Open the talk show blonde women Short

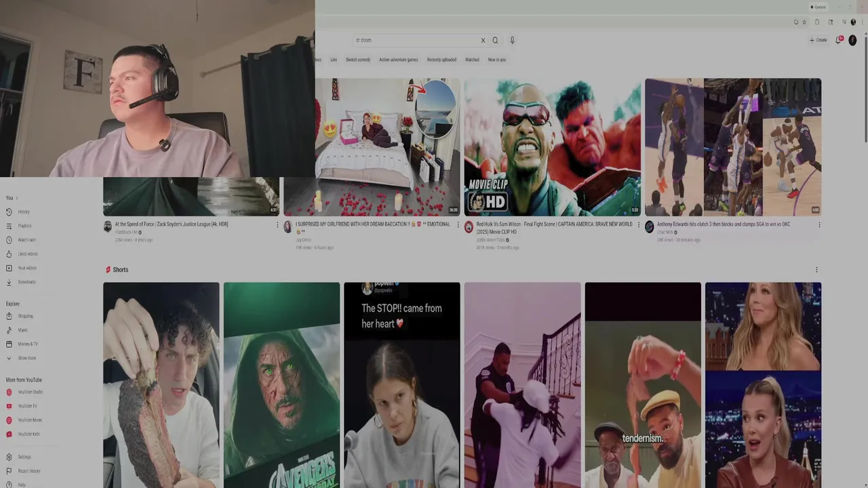click(x=763, y=385)
